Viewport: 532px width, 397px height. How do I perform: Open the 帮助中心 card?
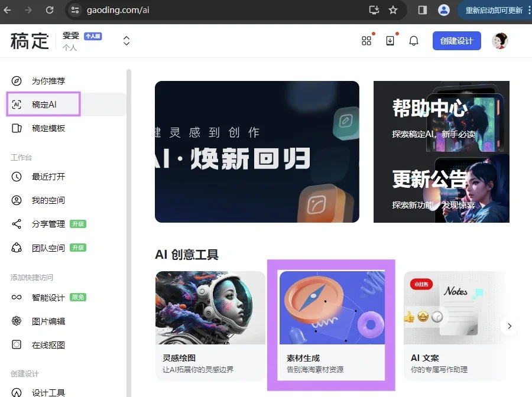point(442,116)
